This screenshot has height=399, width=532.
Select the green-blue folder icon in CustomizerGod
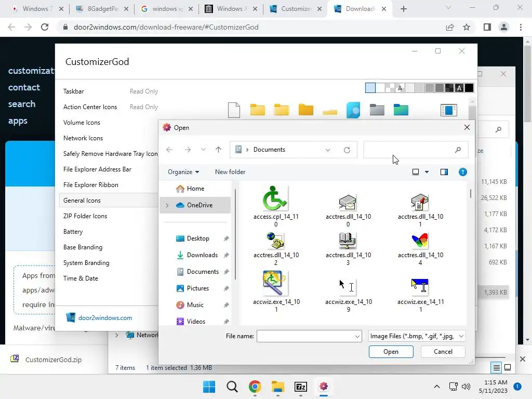click(401, 110)
